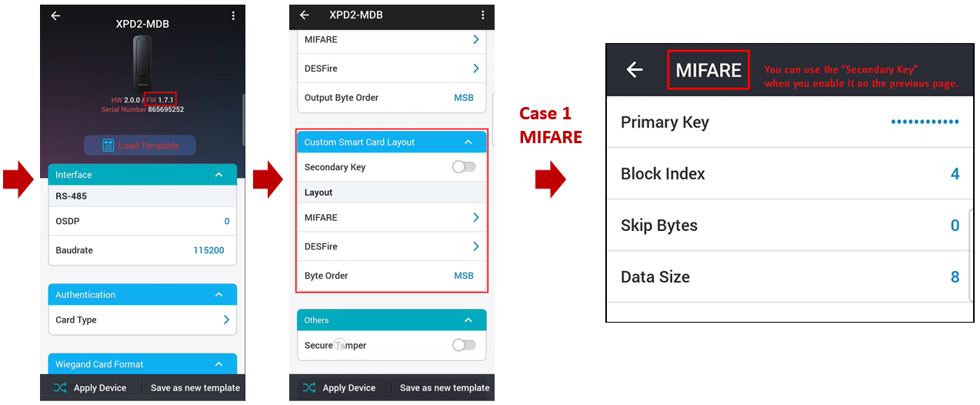Select Output Byte Order MSB setting
980x405 pixels.
464,98
